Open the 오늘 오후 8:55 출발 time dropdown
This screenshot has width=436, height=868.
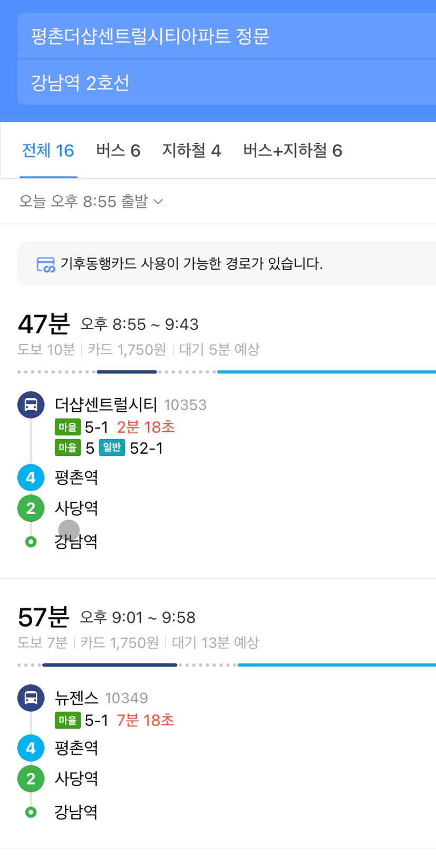pyautogui.click(x=91, y=201)
